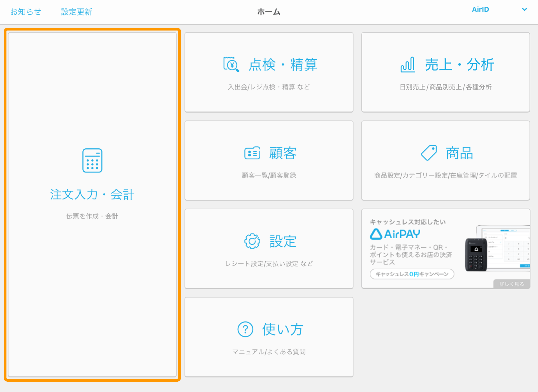Tap the 設定更新 link
The height and width of the screenshot is (392, 538).
coord(76,12)
